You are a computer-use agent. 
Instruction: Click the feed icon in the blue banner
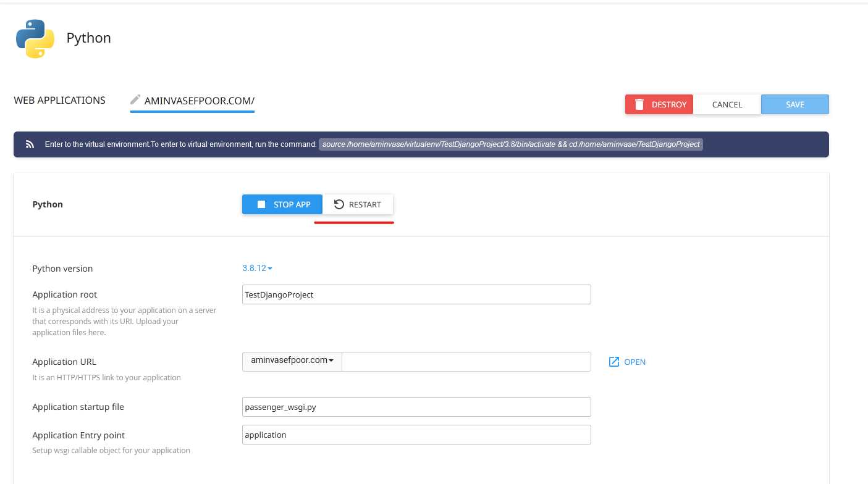click(x=30, y=144)
